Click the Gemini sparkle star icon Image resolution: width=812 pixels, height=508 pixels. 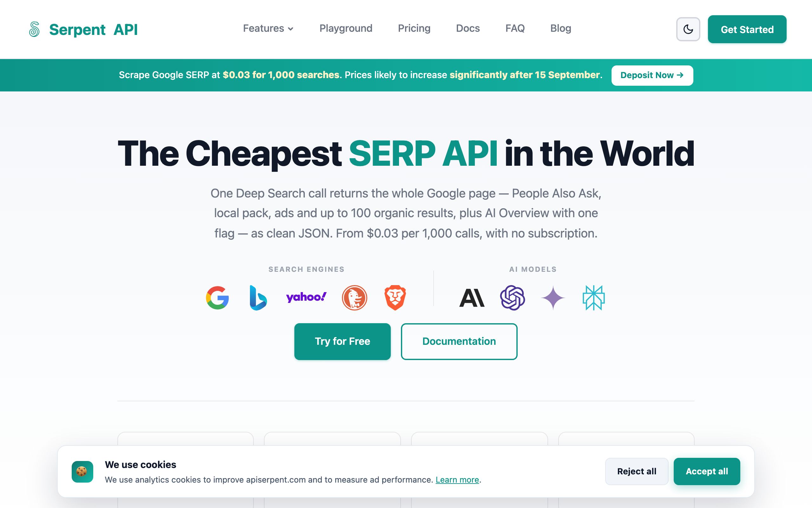coord(553,298)
